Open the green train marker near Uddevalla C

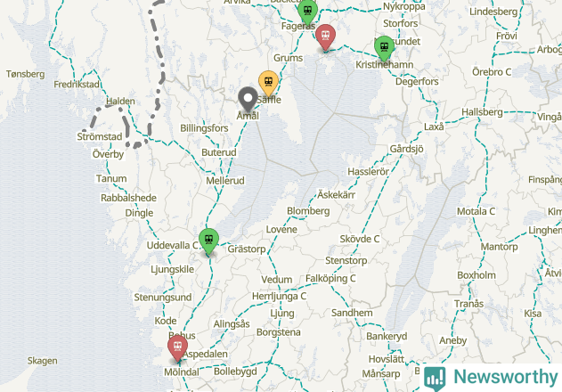pos(209,241)
